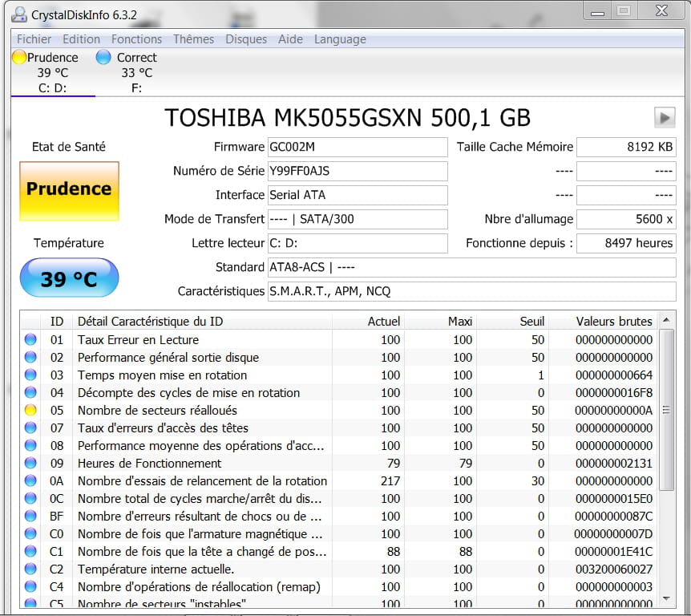Click the yellow Prudence disk status icon
Screen dimensions: 691x616
click(x=19, y=58)
